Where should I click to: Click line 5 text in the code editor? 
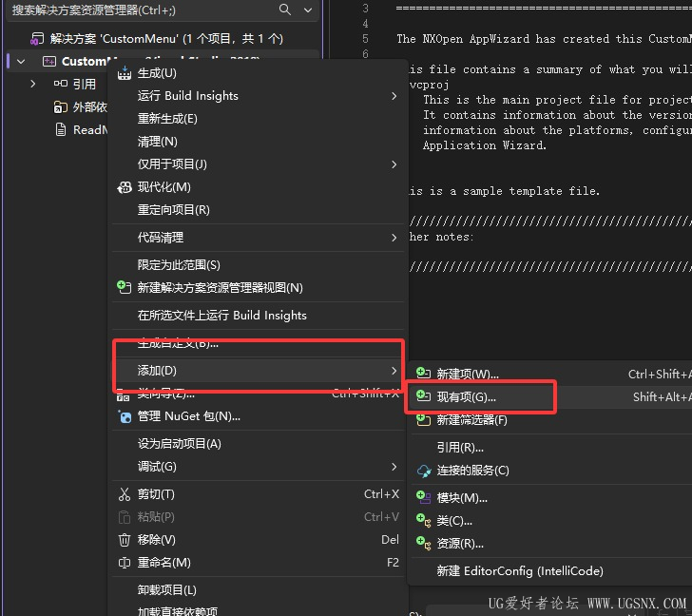click(x=544, y=39)
